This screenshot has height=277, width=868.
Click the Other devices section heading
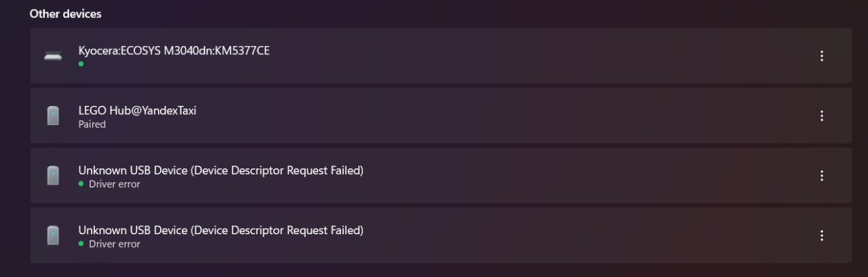click(x=66, y=14)
